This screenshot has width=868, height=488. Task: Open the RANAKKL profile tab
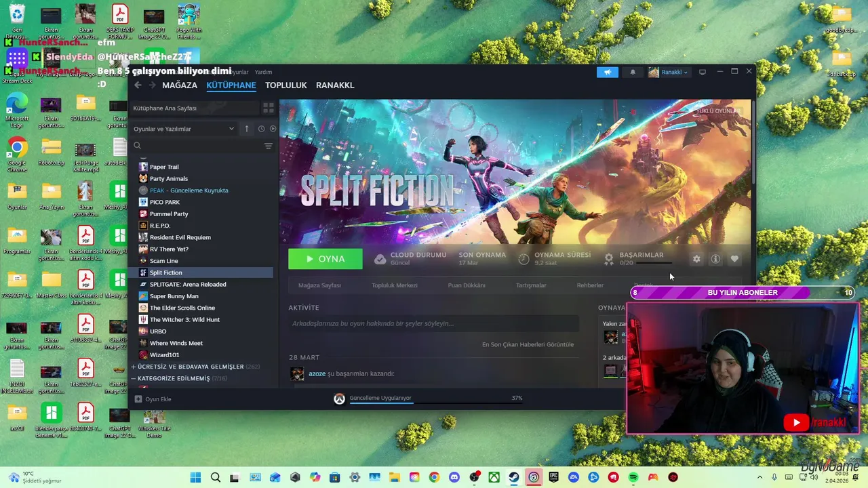point(335,85)
